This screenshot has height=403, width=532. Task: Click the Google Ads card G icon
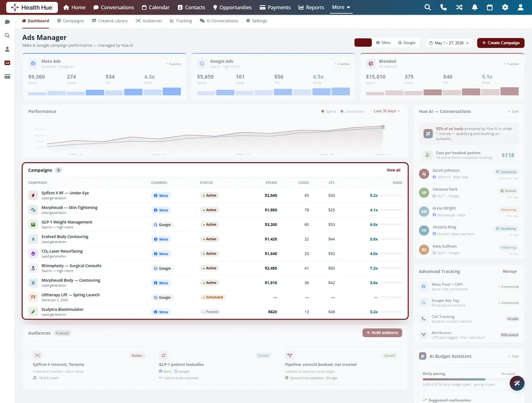[x=202, y=64]
